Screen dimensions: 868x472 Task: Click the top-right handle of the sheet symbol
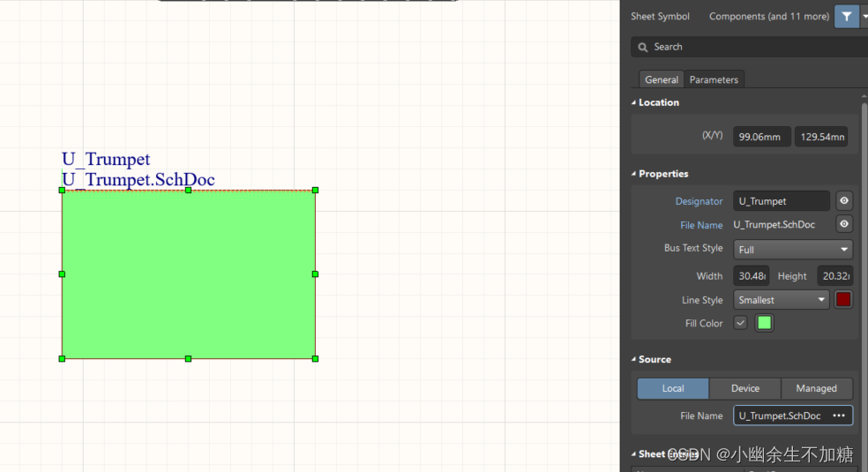click(316, 191)
